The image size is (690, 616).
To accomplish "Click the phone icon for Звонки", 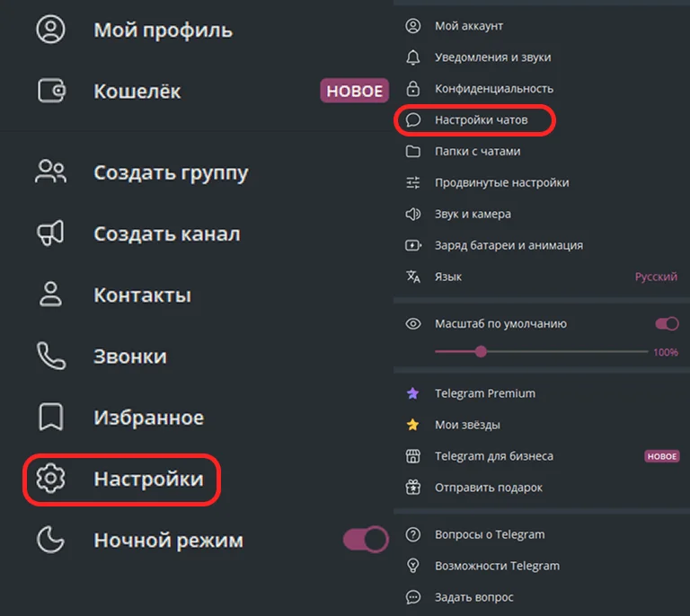I will point(50,356).
